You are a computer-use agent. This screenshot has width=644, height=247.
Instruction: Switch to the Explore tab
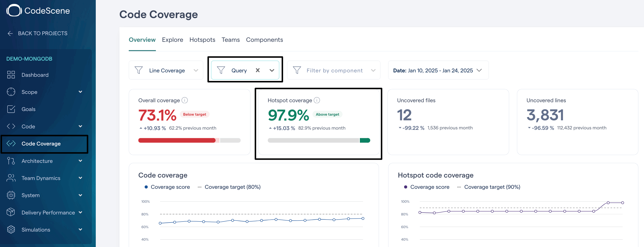tap(172, 40)
